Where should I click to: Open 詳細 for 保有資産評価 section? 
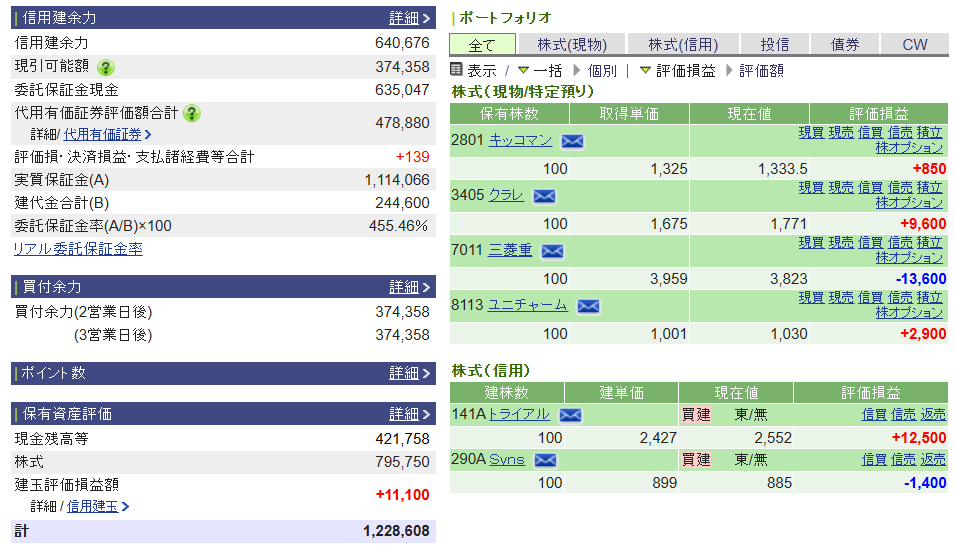(x=409, y=414)
